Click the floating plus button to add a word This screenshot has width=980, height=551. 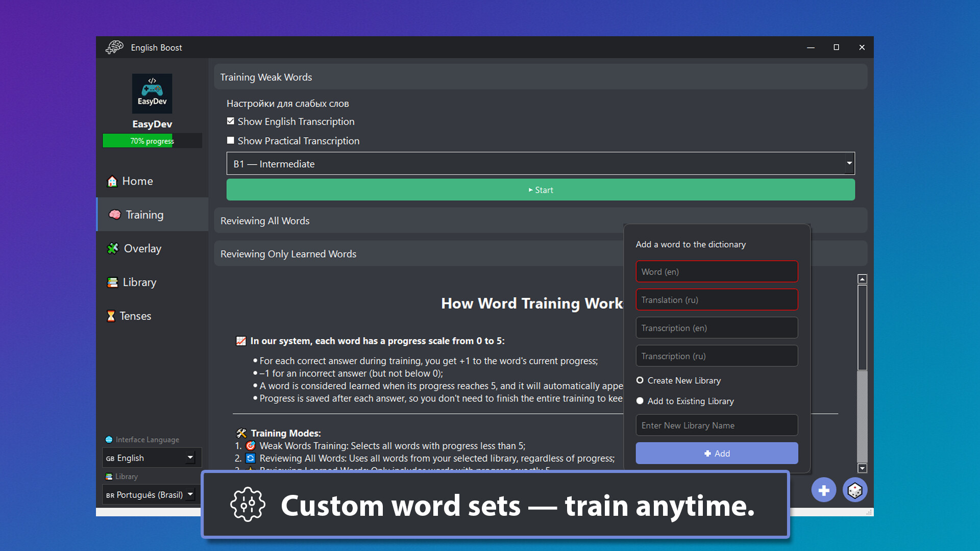pos(823,490)
